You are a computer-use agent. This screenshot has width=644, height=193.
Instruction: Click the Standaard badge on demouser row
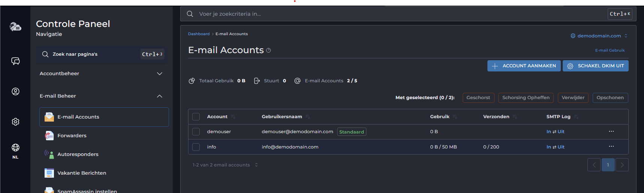[x=352, y=132]
